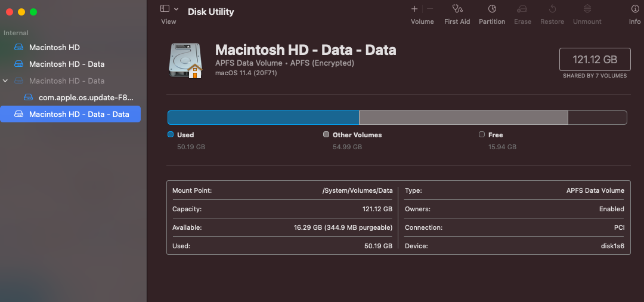Open the View dropdown chevron
This screenshot has height=302, width=644.
[x=176, y=8]
